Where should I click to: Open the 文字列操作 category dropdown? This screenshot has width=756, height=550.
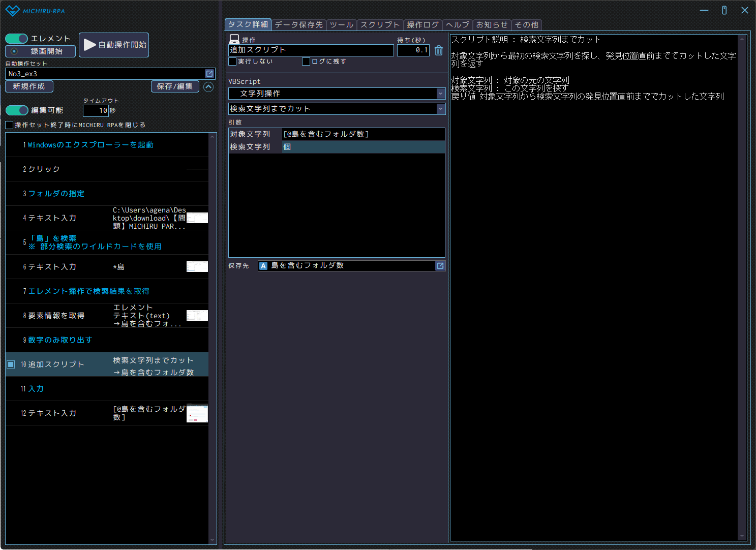coord(440,94)
